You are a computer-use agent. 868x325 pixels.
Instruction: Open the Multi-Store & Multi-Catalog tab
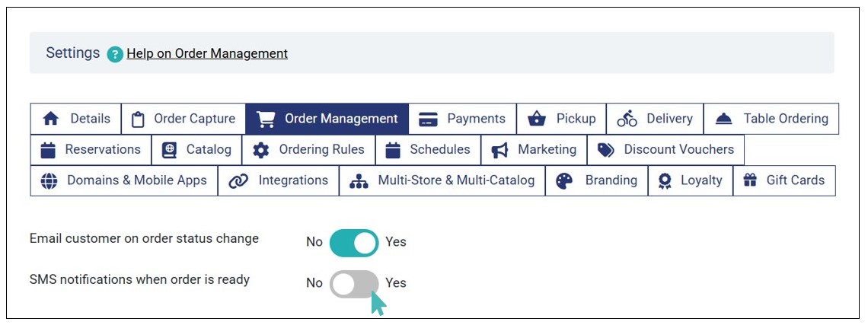click(442, 181)
